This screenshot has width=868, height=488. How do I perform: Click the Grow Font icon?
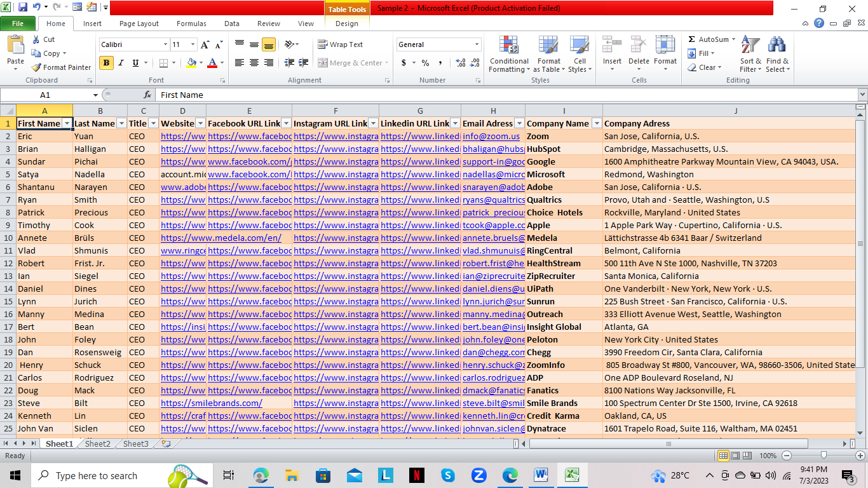pos(205,44)
